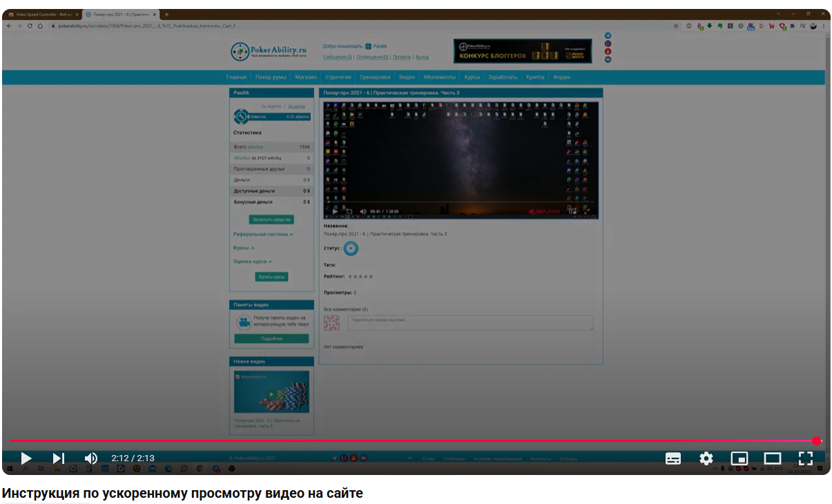This screenshot has height=504, width=832.
Task: Play the embedded JW Player video
Action: 335,211
